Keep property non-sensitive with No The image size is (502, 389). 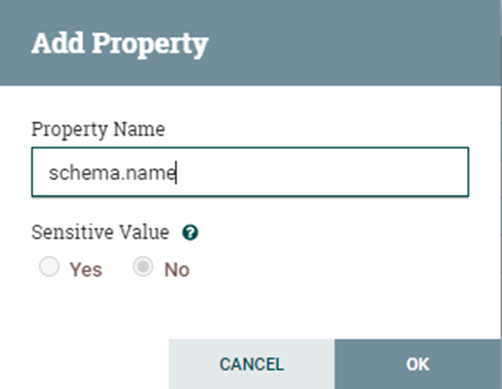(143, 267)
